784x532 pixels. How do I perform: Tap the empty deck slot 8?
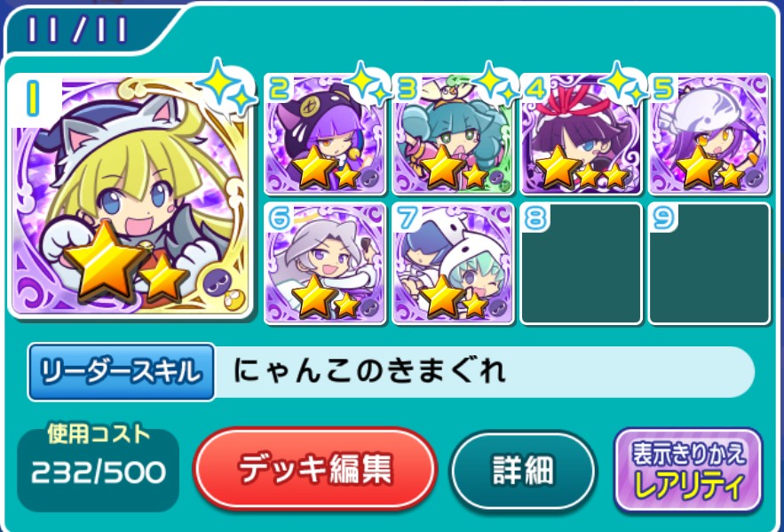pos(581,264)
